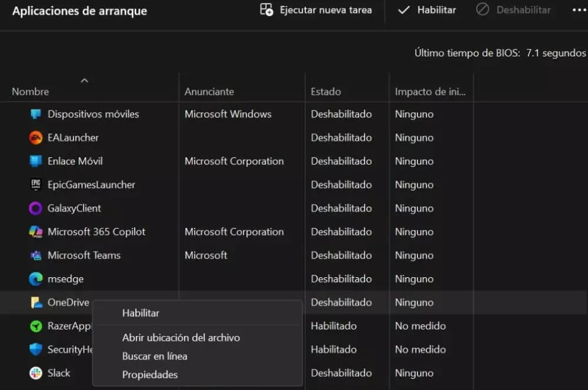This screenshot has height=390, width=588.
Task: Sort by the Nombre column header
Action: pos(31,92)
